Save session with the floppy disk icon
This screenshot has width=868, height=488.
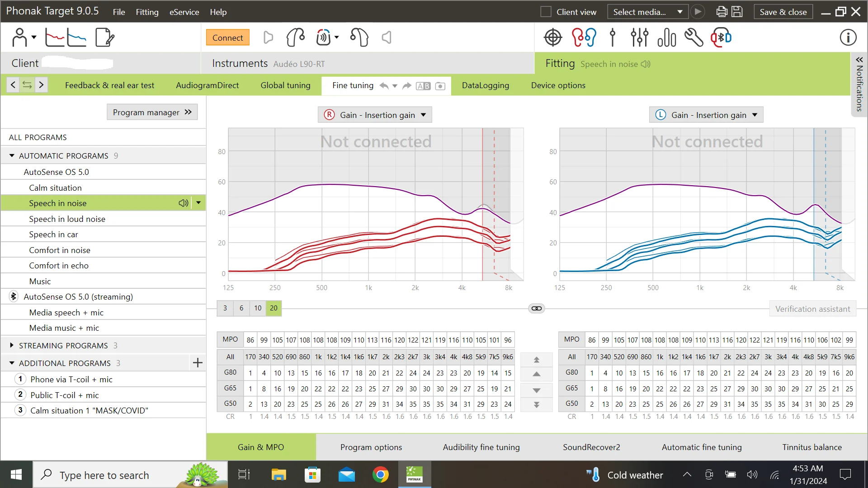737,12
